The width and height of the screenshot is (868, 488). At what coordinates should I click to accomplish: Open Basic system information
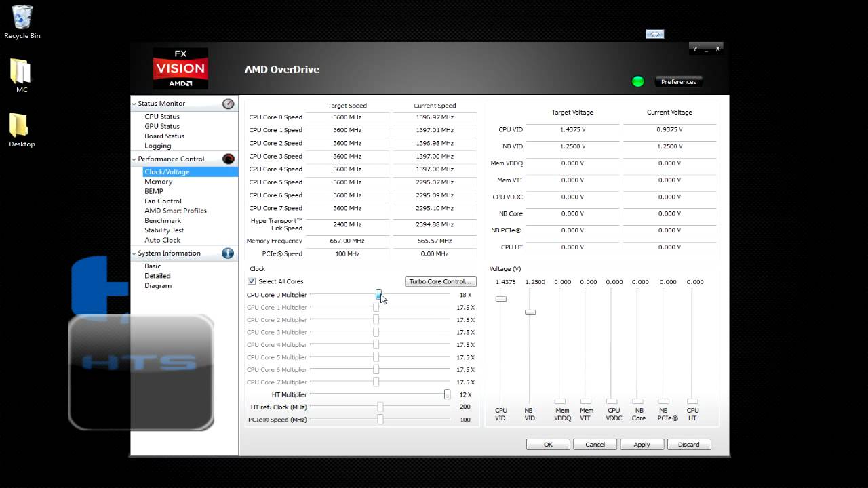(153, 266)
